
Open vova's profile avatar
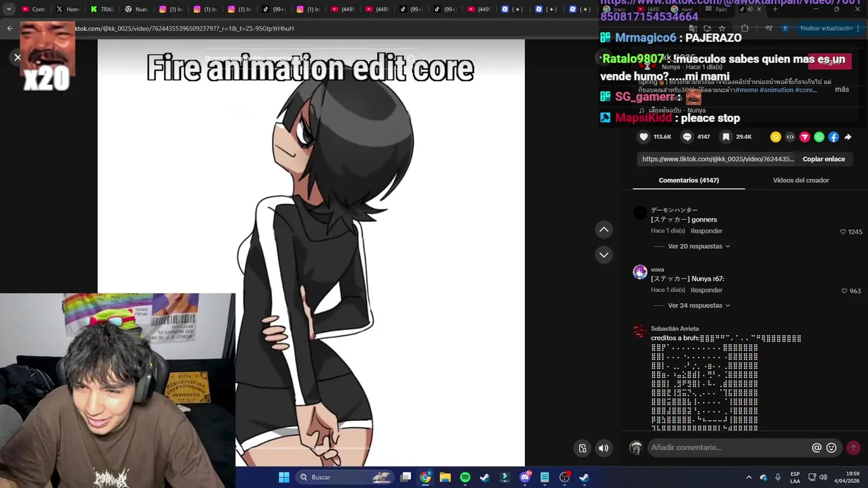(639, 272)
